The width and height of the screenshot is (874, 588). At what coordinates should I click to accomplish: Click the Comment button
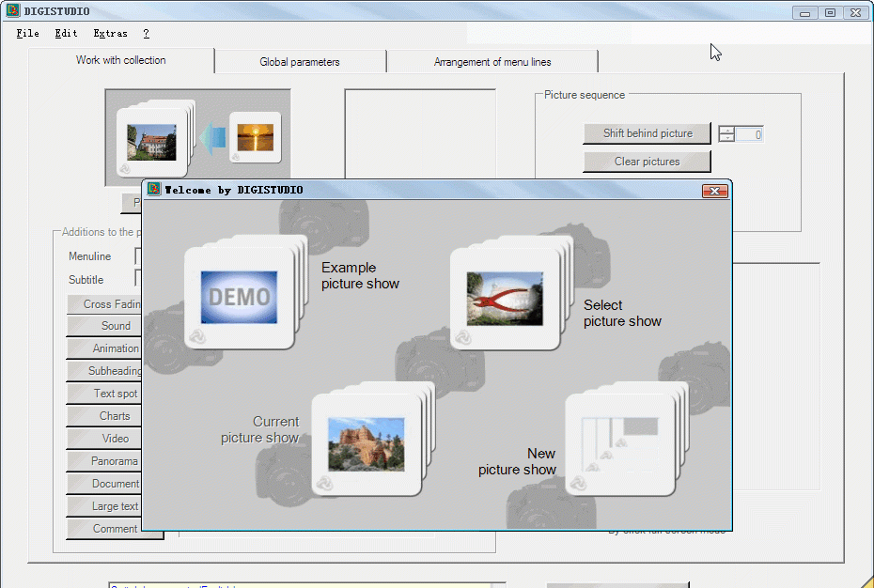tap(104, 529)
